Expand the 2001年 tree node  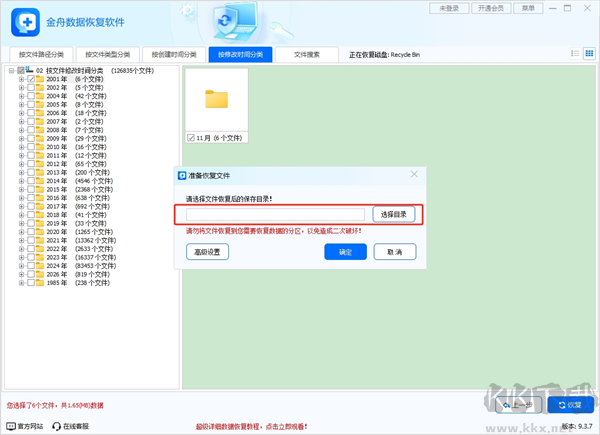coord(21,79)
